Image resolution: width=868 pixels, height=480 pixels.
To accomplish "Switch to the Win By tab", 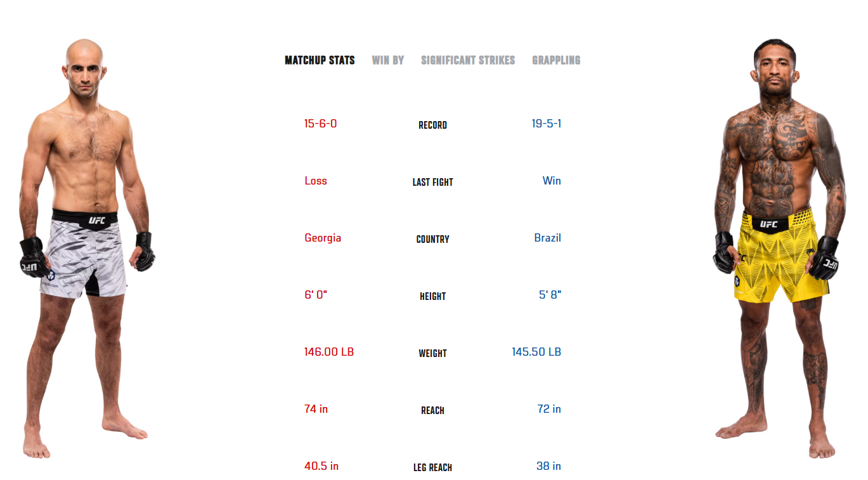I will [x=388, y=60].
